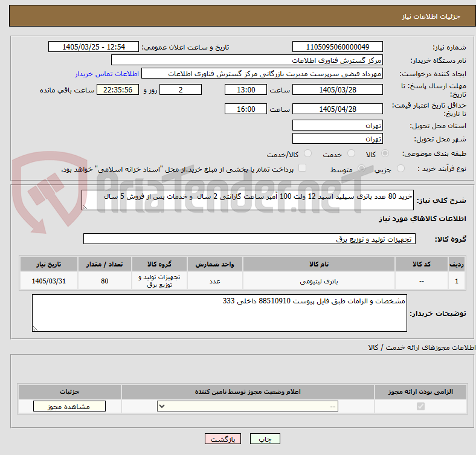The height and width of the screenshot is (455, 476).
Task: Select the کالا/خدمت radio button
Action: point(308,153)
